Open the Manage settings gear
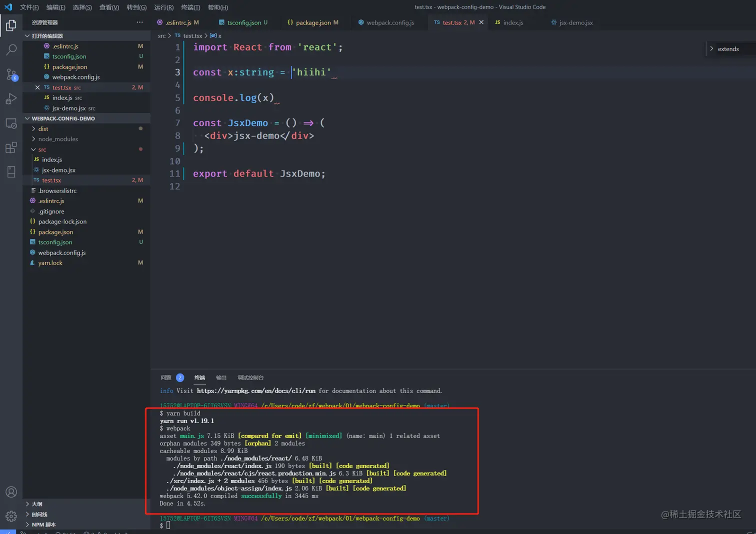The width and height of the screenshot is (756, 534). 11,516
